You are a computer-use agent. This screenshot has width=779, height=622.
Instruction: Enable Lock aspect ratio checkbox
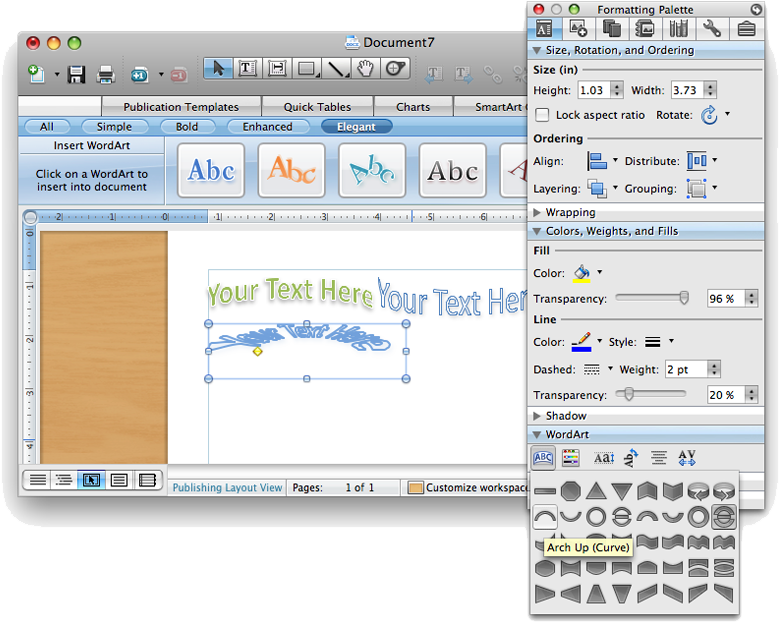coord(542,115)
